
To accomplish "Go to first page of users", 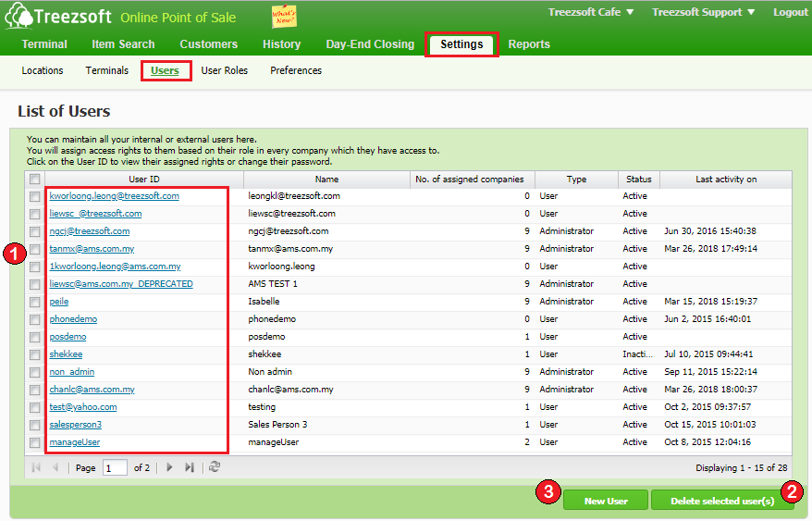I will coord(36,467).
